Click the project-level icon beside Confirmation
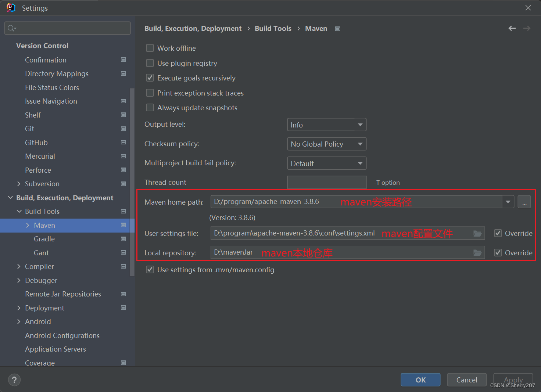This screenshot has width=541, height=392. click(x=123, y=60)
